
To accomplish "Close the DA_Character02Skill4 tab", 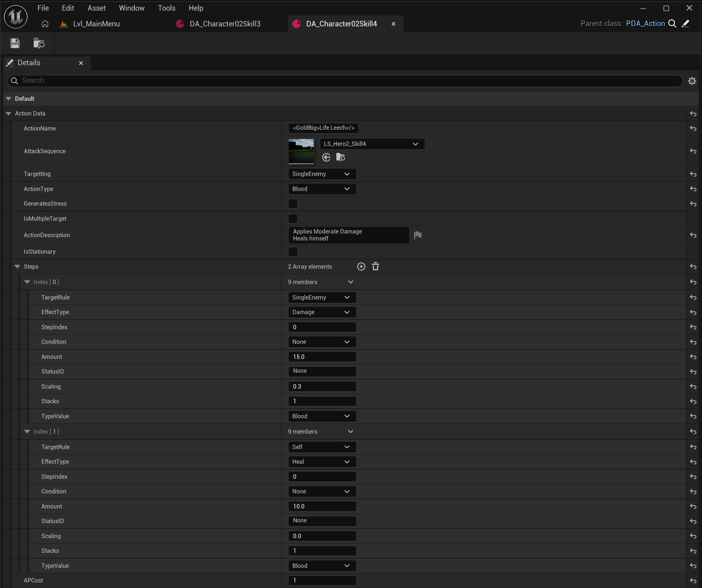I will coord(393,24).
